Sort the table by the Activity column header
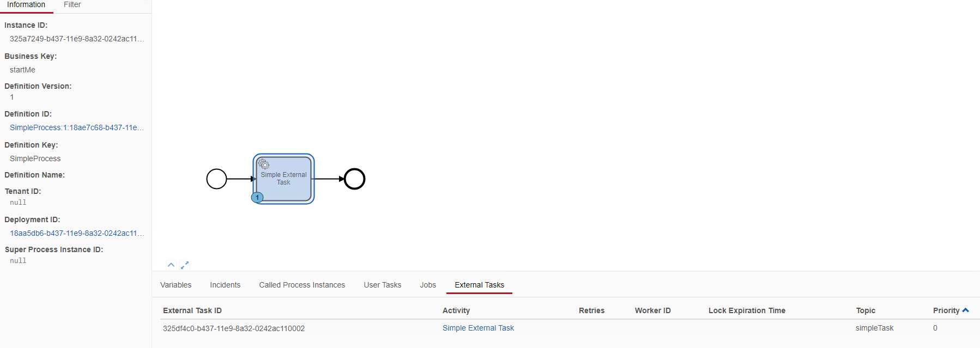980x348 pixels. (x=456, y=310)
